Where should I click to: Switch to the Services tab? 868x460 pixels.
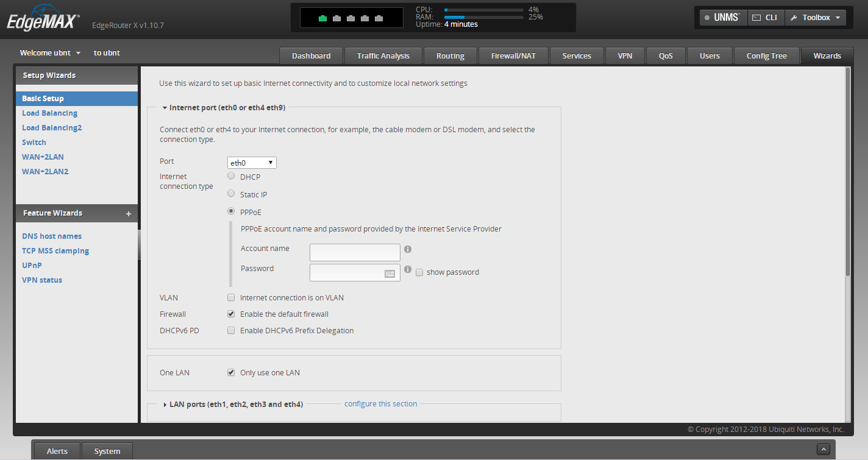tap(577, 55)
